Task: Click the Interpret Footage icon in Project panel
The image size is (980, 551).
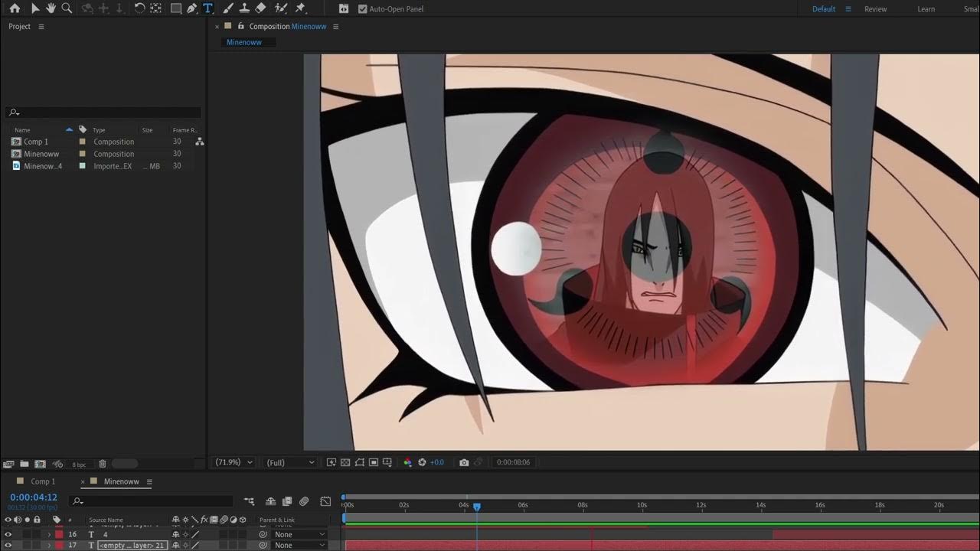Action: pyautogui.click(x=8, y=464)
